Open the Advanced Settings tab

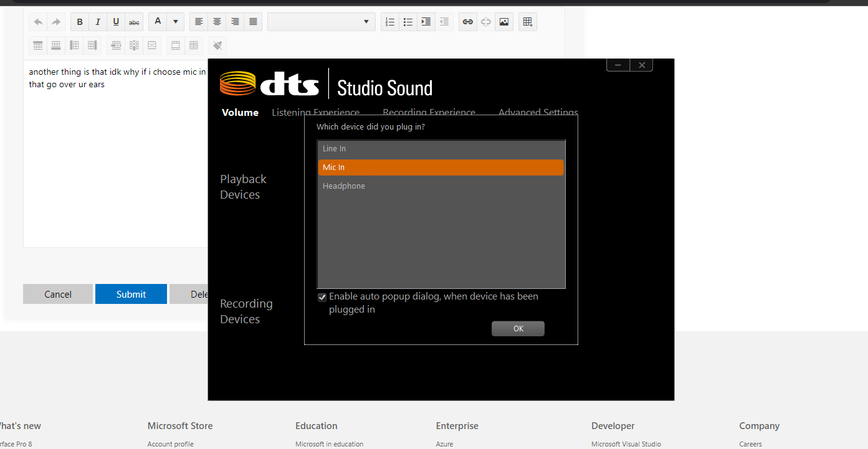538,113
